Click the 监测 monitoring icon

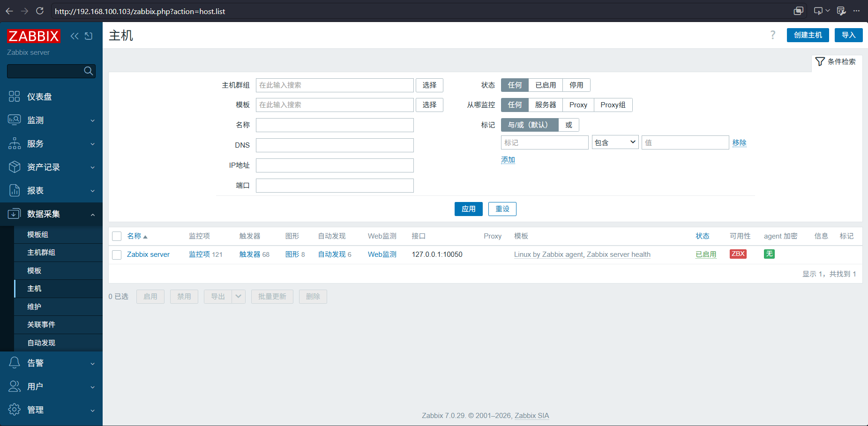tap(15, 120)
